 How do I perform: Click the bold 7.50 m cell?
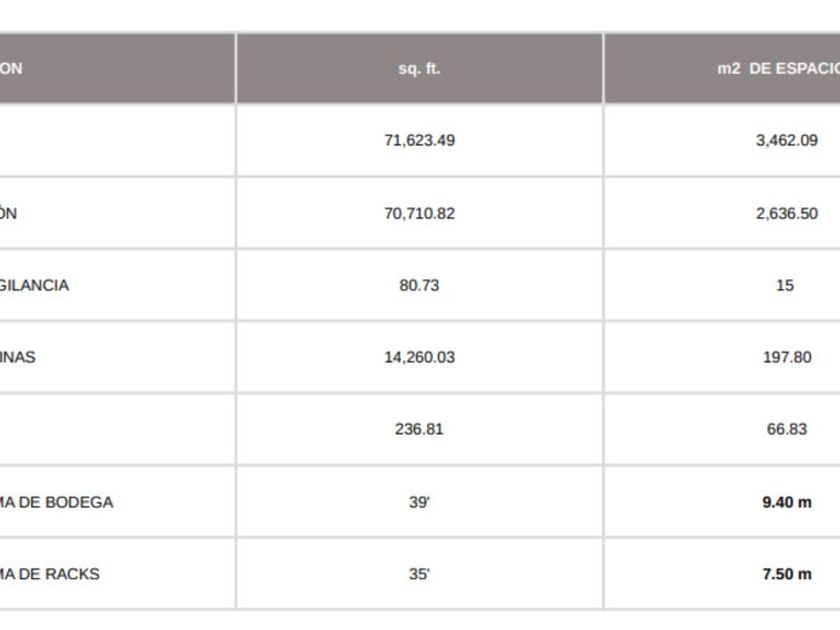pyautogui.click(x=786, y=574)
